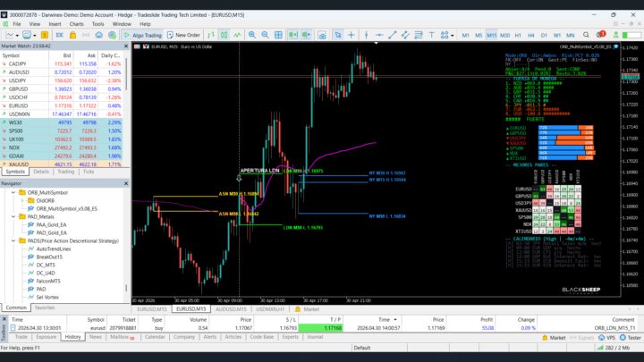Select the standard cursor arrow tool
Image resolution: width=644 pixels, height=362 pixels.
tap(338, 35)
